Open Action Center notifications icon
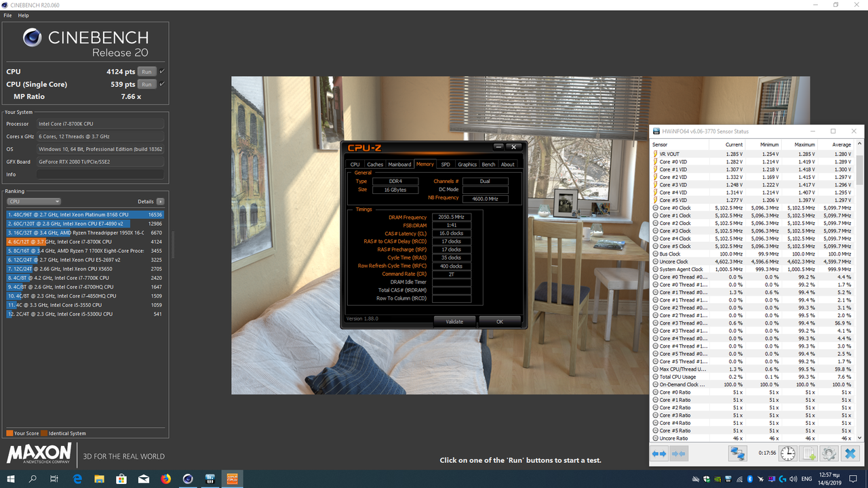The width and height of the screenshot is (868, 488). (853, 479)
